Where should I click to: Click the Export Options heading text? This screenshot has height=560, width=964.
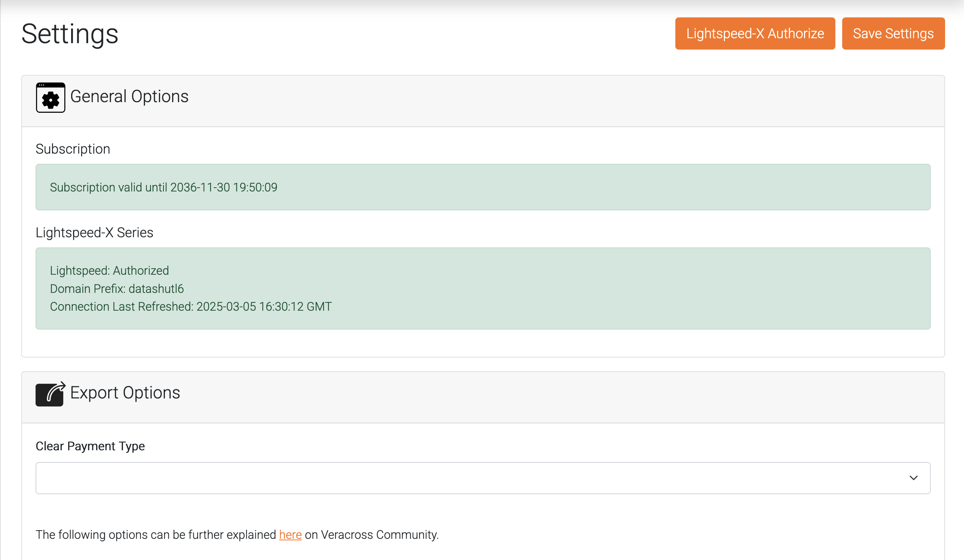[125, 393]
